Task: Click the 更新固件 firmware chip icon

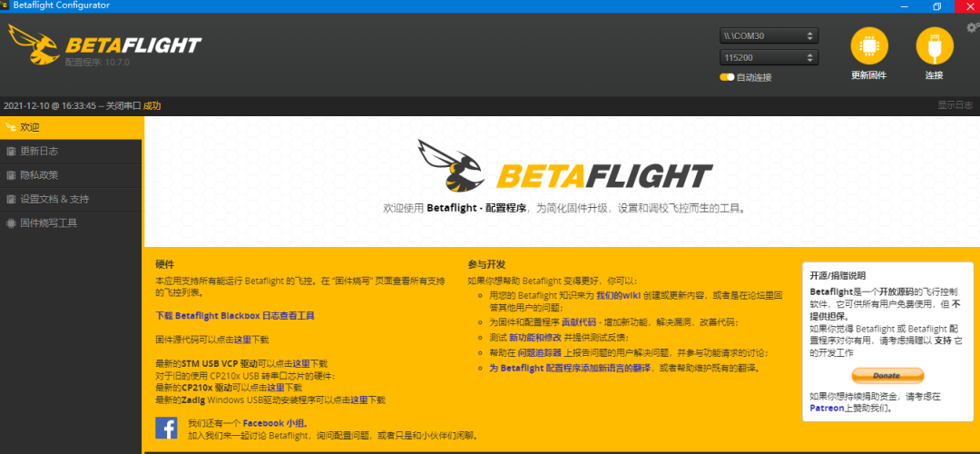Action: pos(868,45)
